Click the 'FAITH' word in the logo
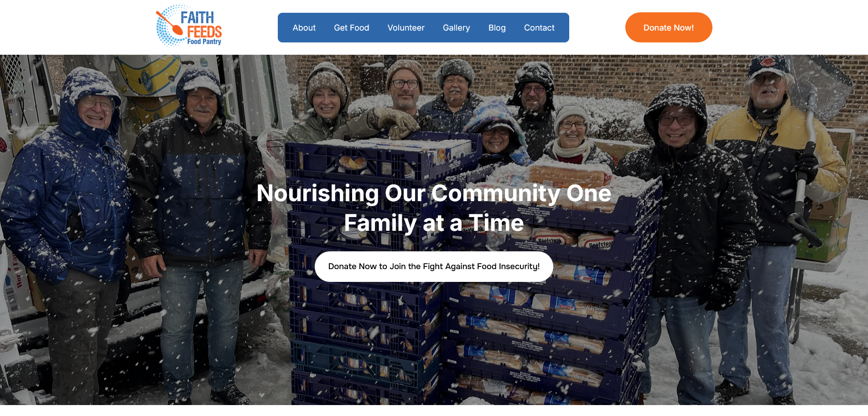Viewport: 868px width, 416px height. [x=197, y=17]
